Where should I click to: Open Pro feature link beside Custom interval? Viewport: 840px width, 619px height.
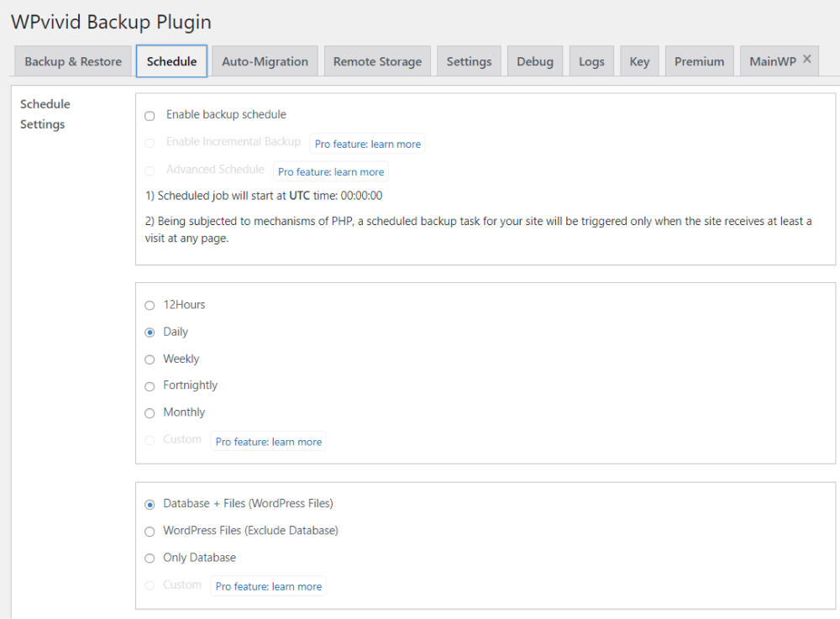click(x=269, y=441)
